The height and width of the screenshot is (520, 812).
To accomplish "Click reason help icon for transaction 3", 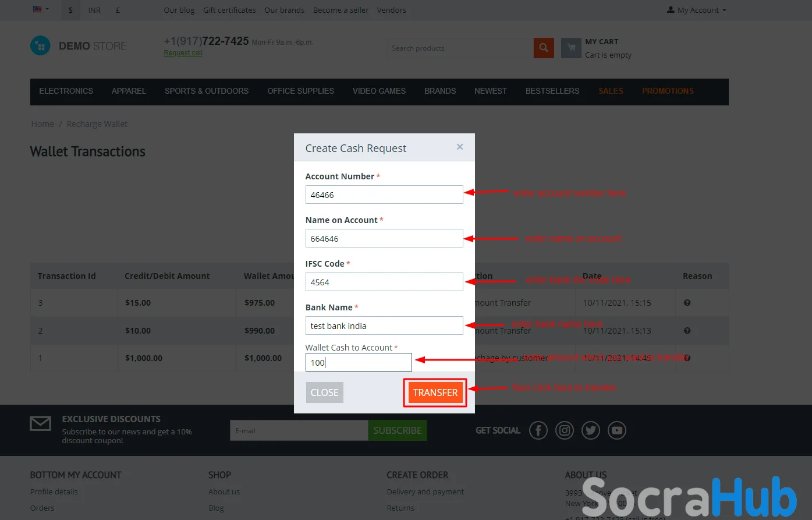I will click(x=687, y=303).
